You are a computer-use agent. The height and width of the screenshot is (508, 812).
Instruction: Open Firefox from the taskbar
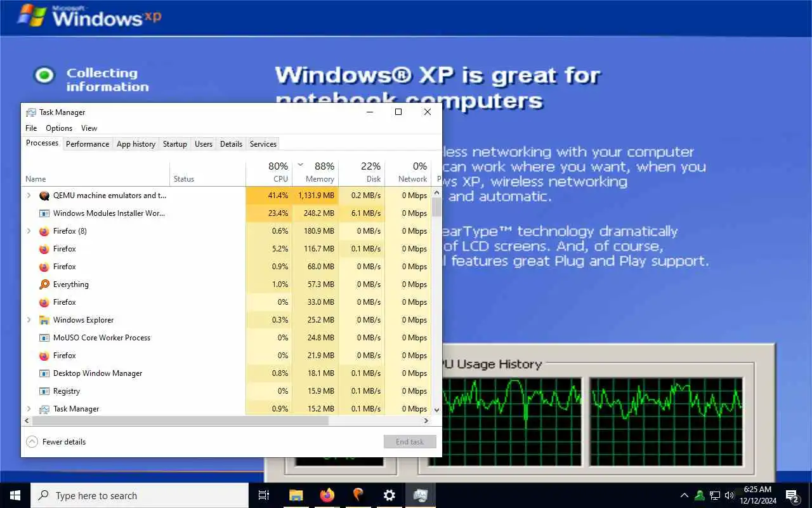tap(327, 495)
